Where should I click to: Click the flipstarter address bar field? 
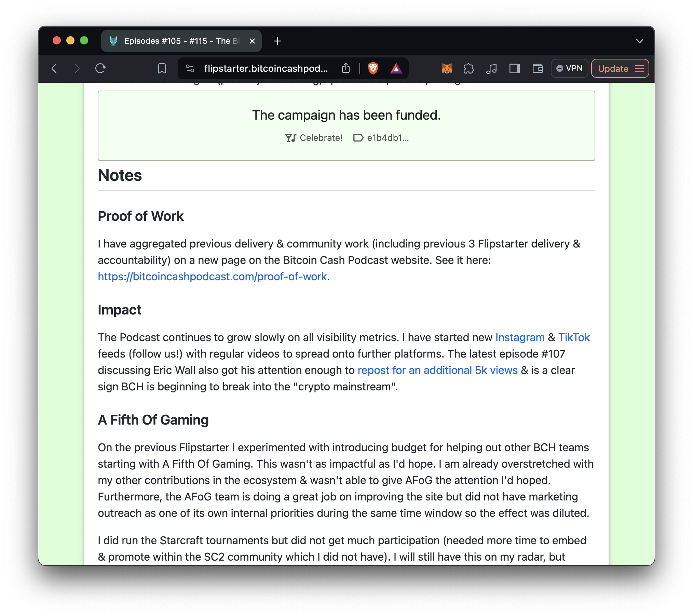point(266,68)
